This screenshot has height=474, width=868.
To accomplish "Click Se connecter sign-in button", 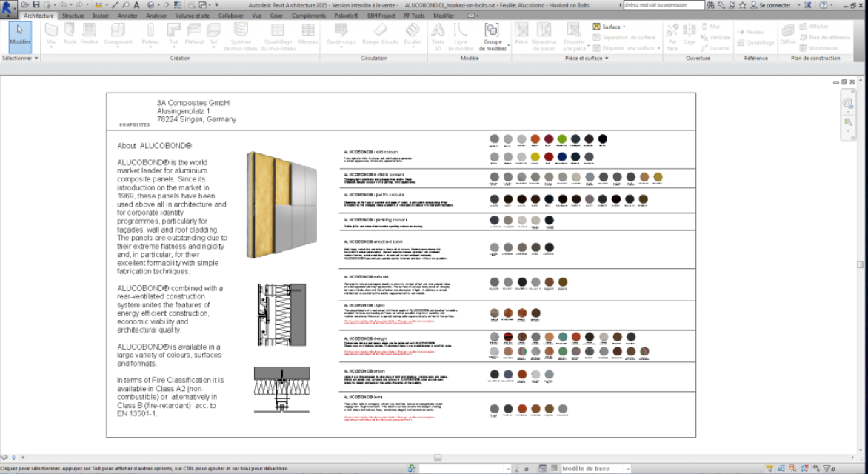I will click(770, 5).
